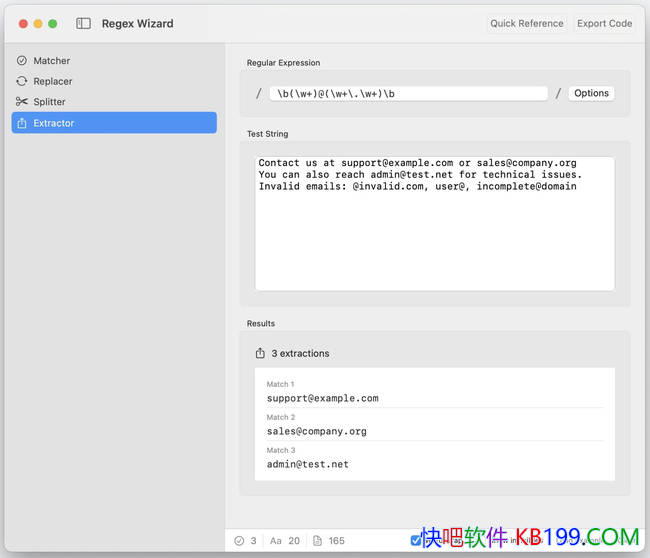Viewport: 650px width, 558px height.
Task: Click the green zoom window button
Action: click(53, 23)
